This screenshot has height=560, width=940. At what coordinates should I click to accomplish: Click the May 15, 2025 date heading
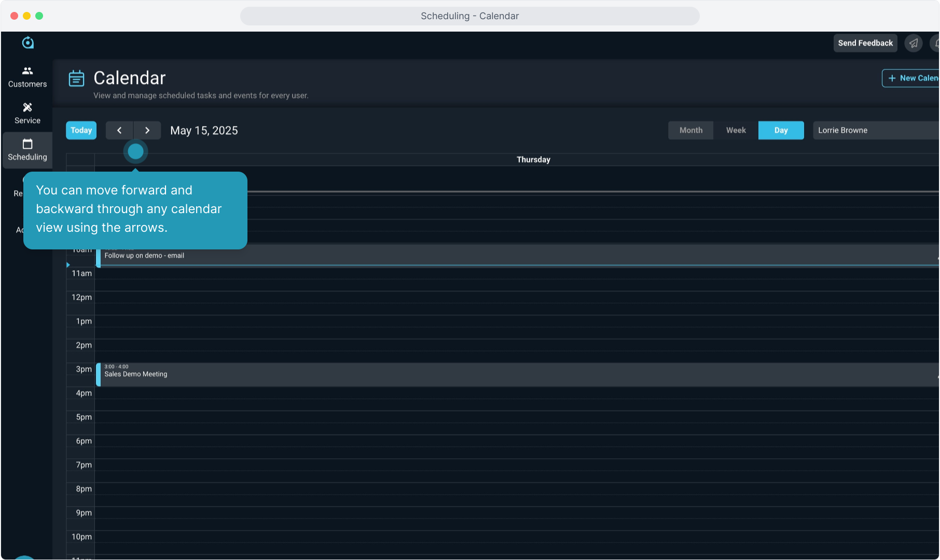pos(204,131)
